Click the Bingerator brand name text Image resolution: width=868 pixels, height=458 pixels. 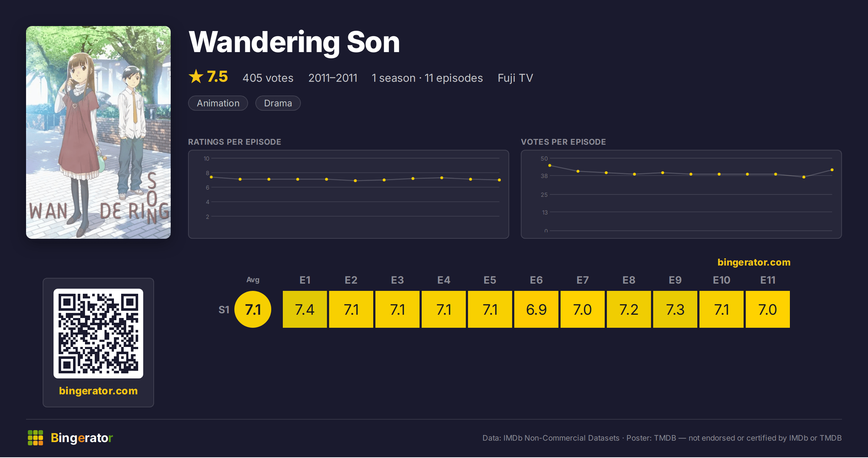click(82, 438)
